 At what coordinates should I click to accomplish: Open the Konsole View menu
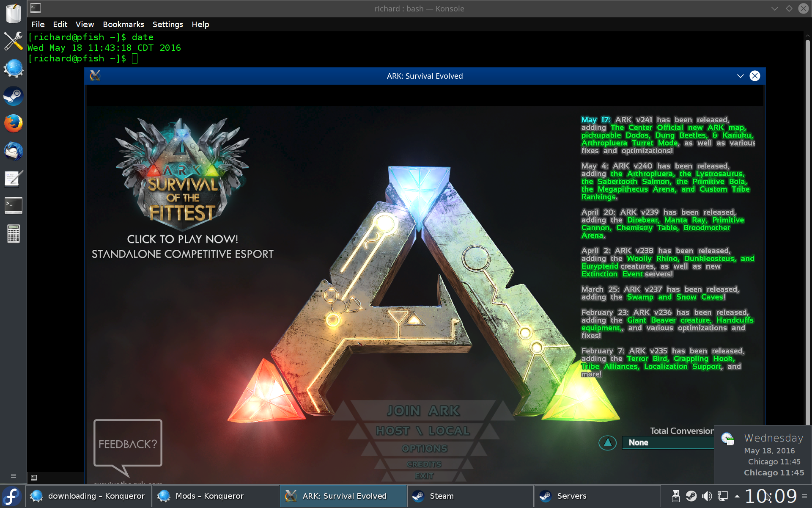click(x=85, y=25)
